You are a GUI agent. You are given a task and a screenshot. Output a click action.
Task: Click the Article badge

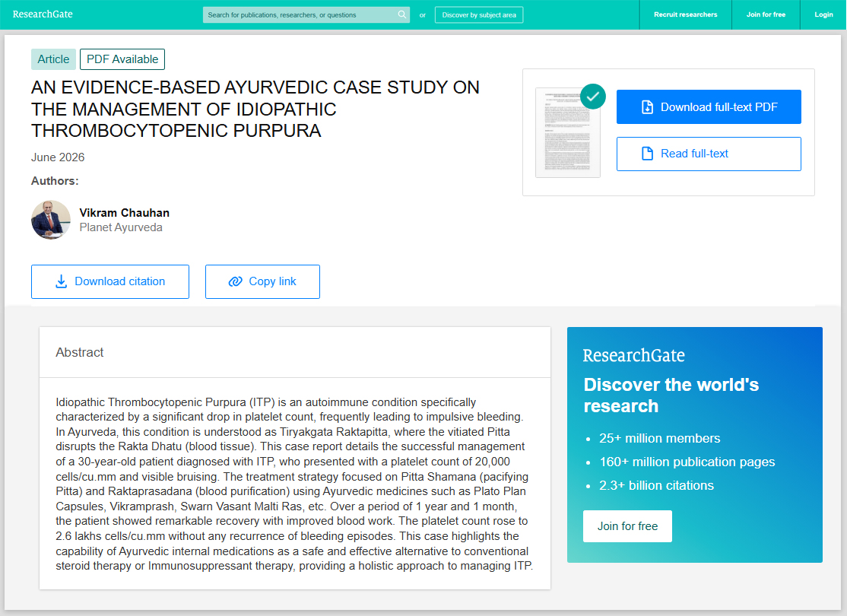pyautogui.click(x=53, y=59)
